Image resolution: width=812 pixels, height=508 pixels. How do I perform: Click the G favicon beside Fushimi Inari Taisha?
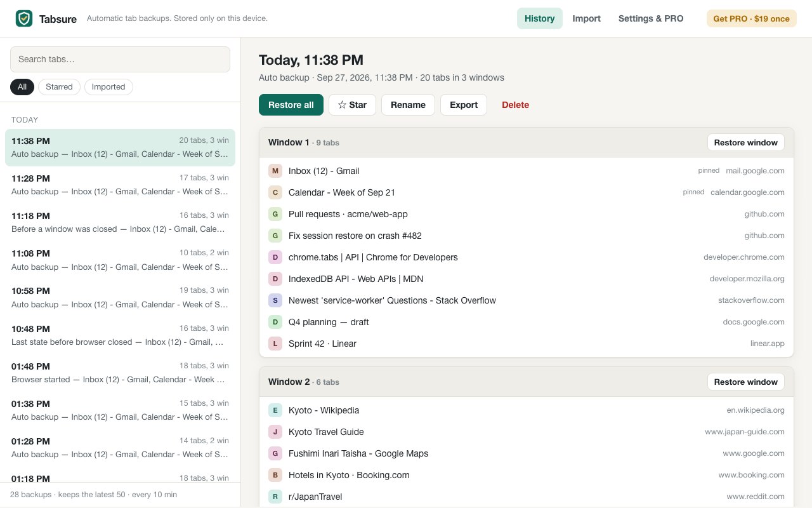pyautogui.click(x=275, y=453)
